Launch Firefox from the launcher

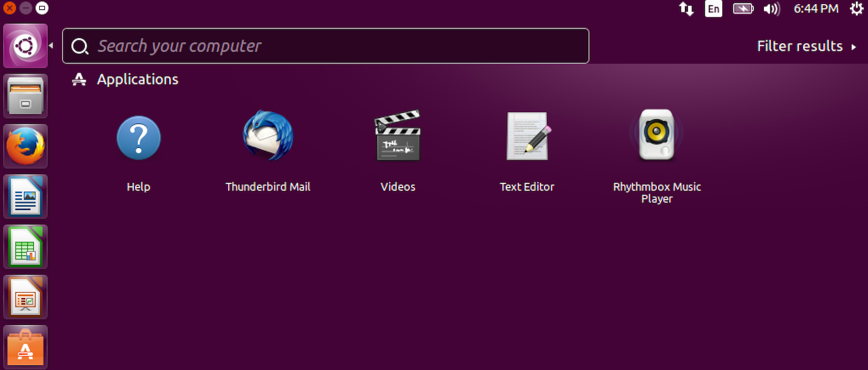pos(25,146)
